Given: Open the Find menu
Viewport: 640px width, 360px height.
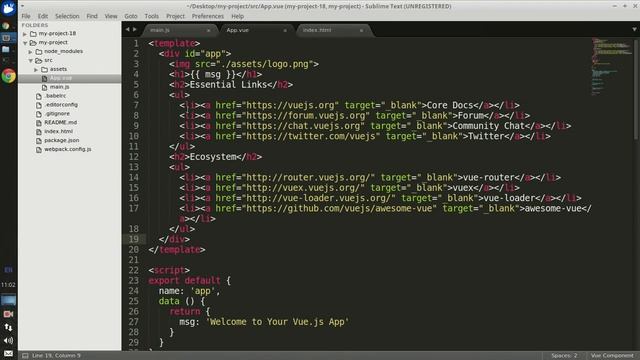Looking at the screenshot, I should (x=92, y=16).
